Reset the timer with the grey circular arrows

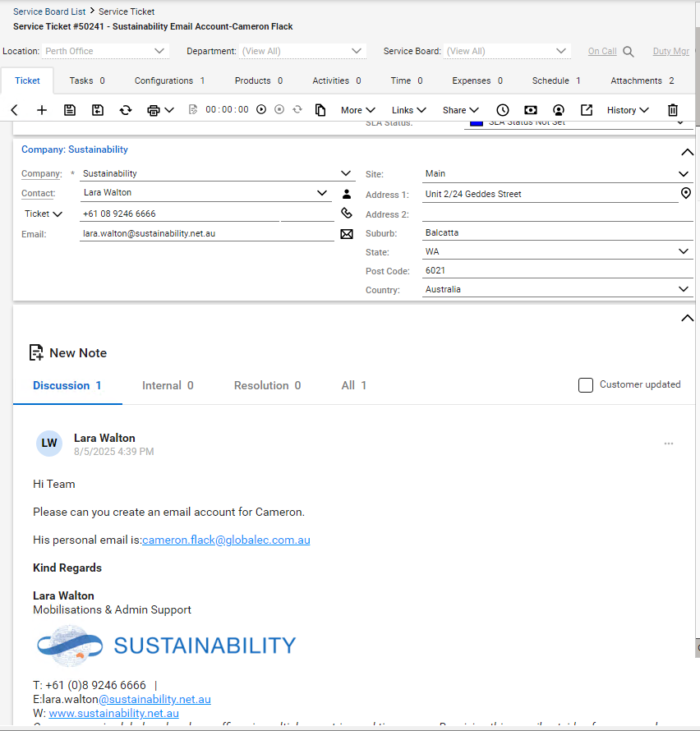point(297,109)
